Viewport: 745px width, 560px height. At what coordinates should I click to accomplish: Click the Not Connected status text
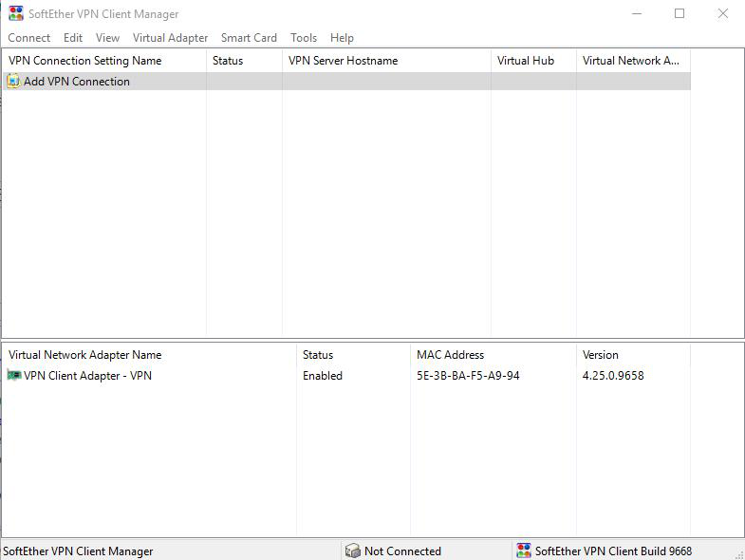pos(402,551)
